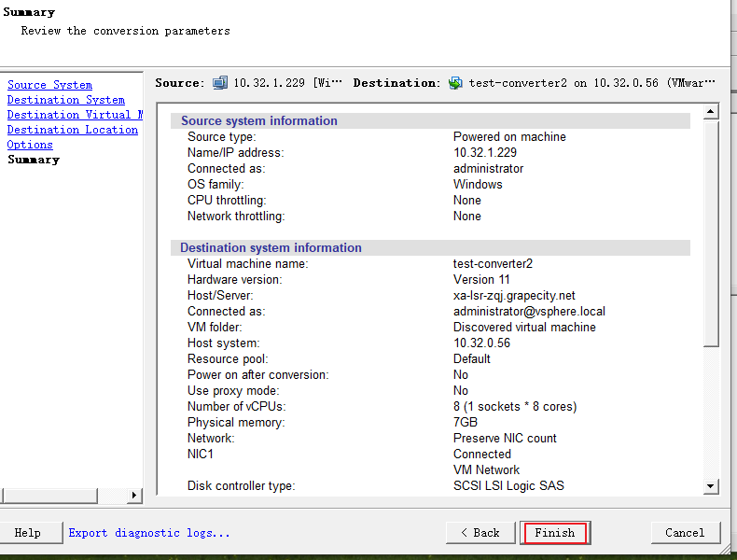The width and height of the screenshot is (737, 560).
Task: Click the summary pane vertical scrollbar thumb
Action: coord(711,233)
